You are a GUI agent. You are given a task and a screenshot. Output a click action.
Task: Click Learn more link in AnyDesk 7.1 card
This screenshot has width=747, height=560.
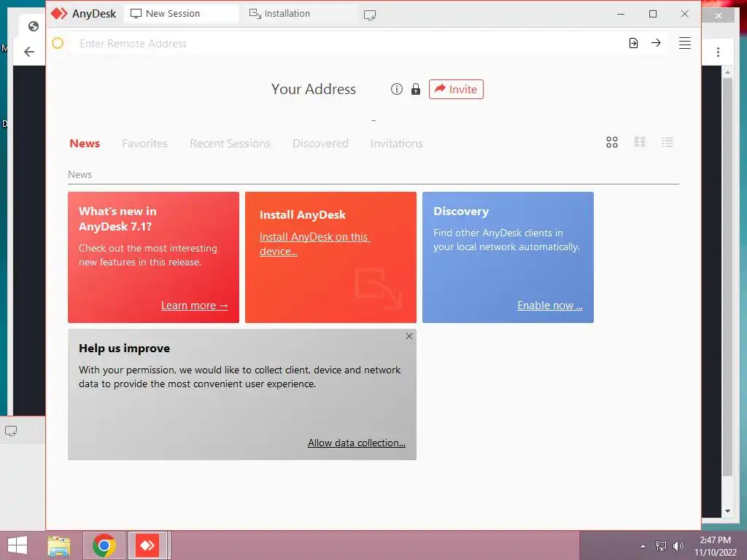click(x=194, y=306)
